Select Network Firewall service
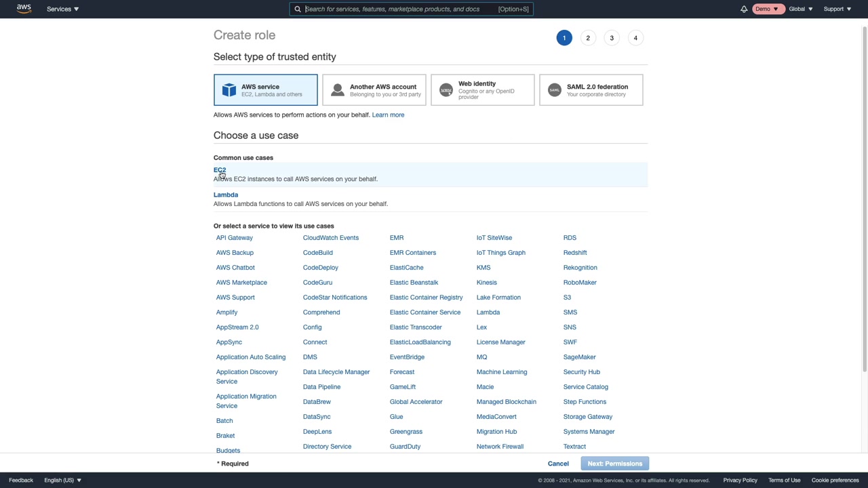The height and width of the screenshot is (488, 868). [500, 447]
